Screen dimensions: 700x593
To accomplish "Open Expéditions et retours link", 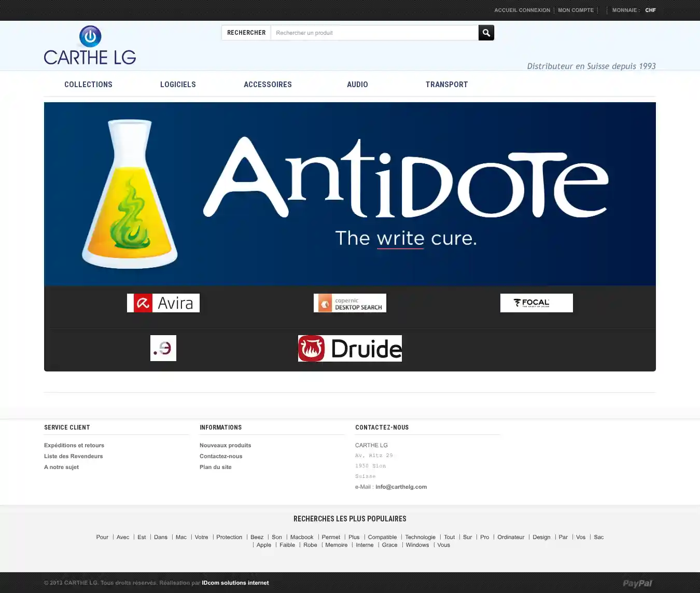I will (x=74, y=445).
